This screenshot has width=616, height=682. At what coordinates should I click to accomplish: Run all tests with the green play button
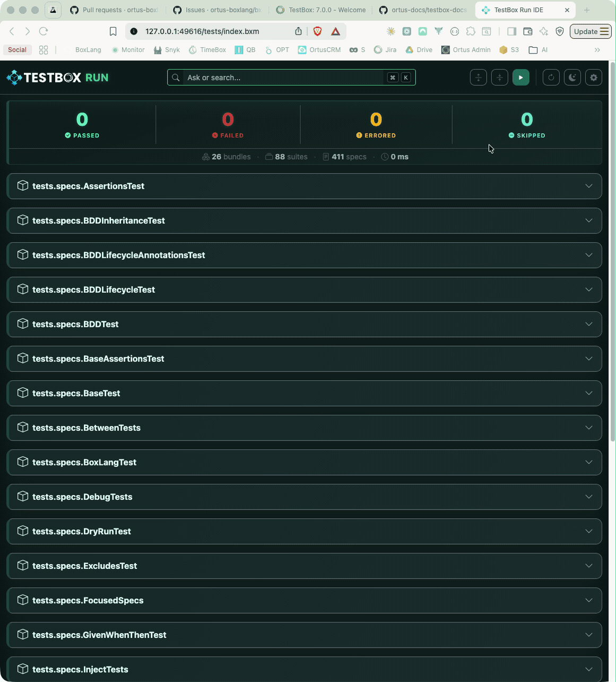521,77
